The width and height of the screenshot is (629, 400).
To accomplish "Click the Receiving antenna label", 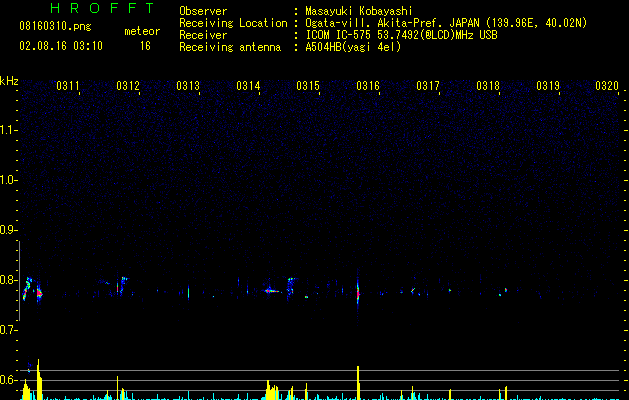I will tap(230, 47).
